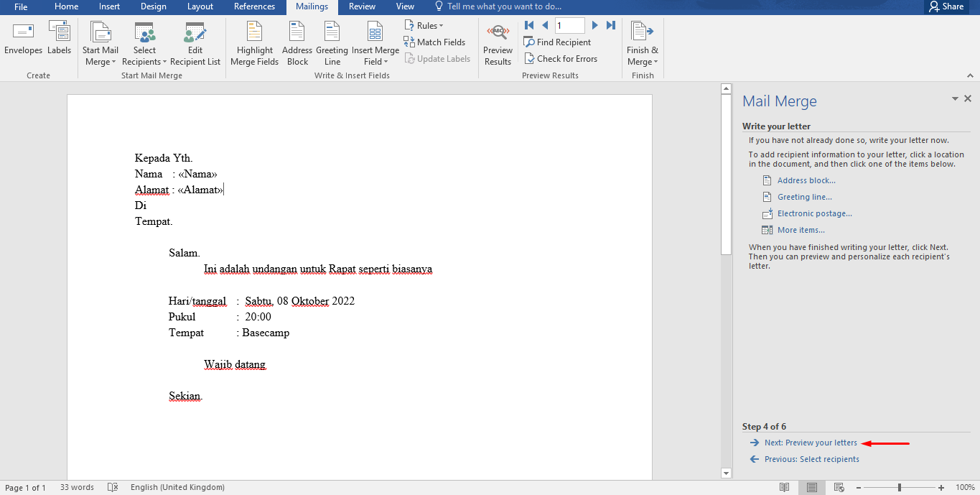Screen dimensions: 980x495
Task: Toggle Preview Results
Action: coord(498,44)
